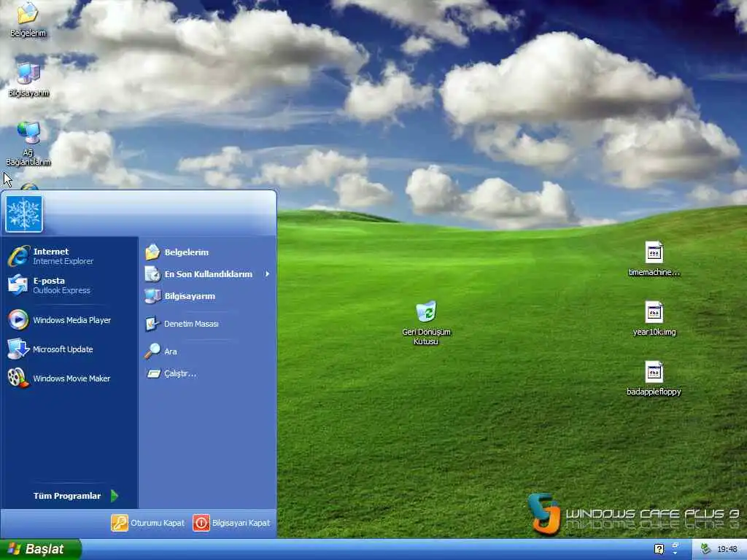Screen dimensions: 747x560
Task: Open the Çalıştır... run dialog
Action: pos(207,373)
